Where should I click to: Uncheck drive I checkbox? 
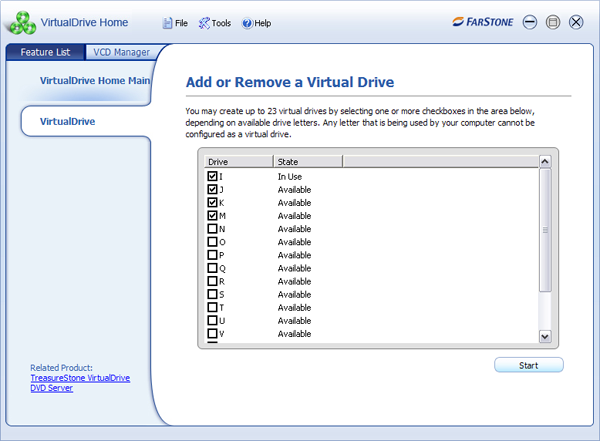(212, 176)
